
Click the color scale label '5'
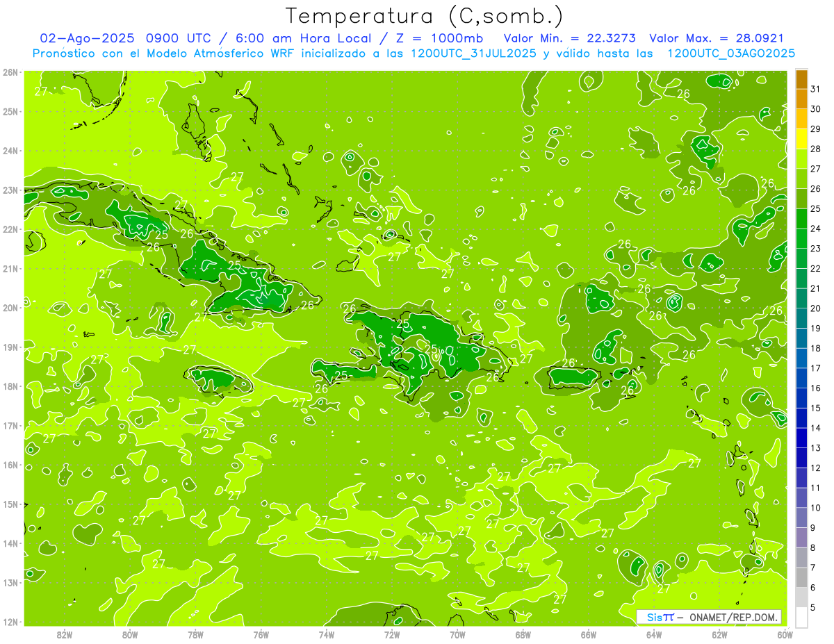[x=813, y=607]
